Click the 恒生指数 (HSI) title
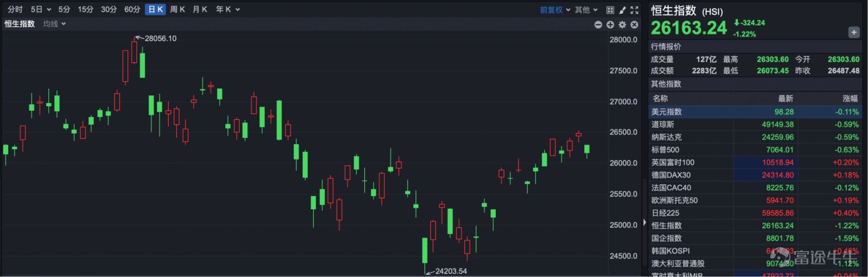This screenshot has height=277, width=868. pyautogui.click(x=686, y=10)
